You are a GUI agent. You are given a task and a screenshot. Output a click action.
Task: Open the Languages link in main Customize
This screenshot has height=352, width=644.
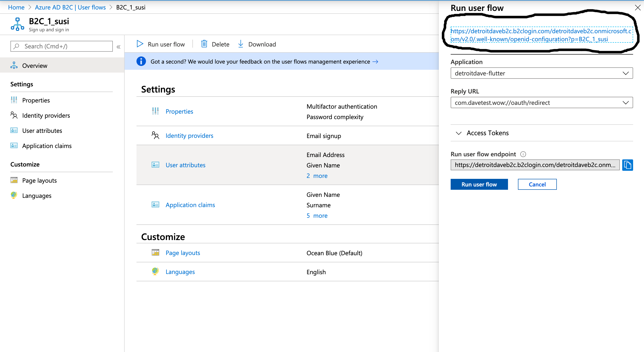coord(180,272)
